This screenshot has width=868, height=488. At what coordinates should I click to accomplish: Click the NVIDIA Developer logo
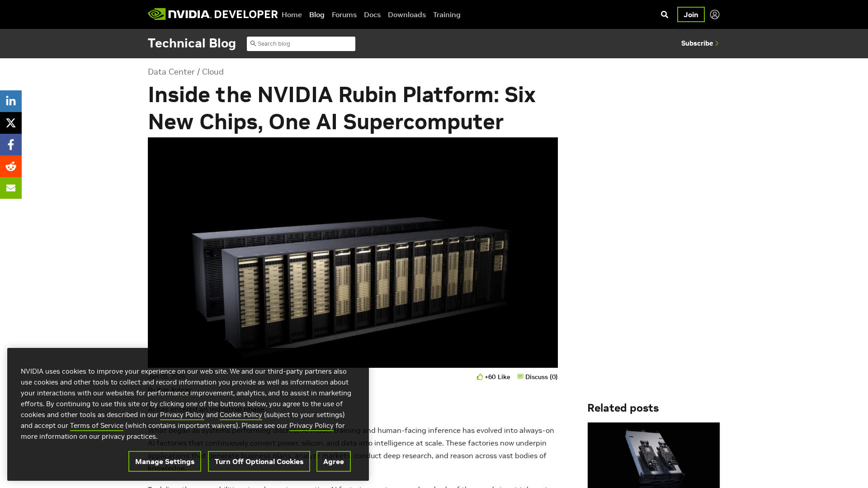coord(212,14)
